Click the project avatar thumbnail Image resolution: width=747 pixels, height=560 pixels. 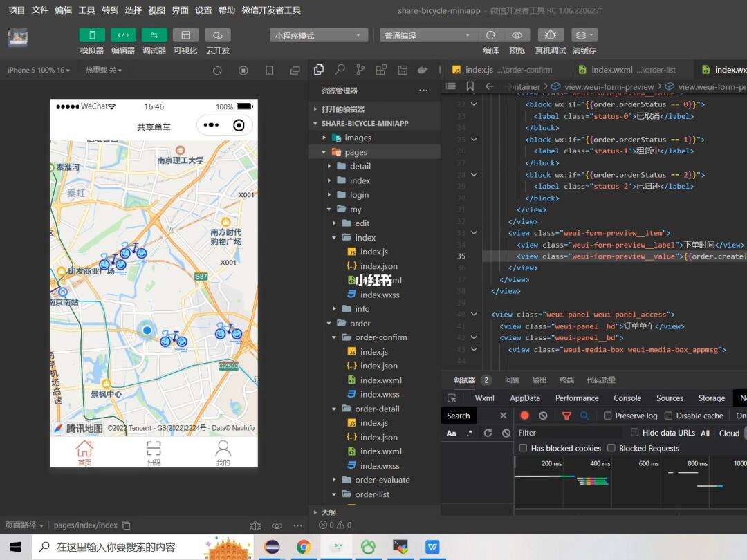tap(17, 37)
